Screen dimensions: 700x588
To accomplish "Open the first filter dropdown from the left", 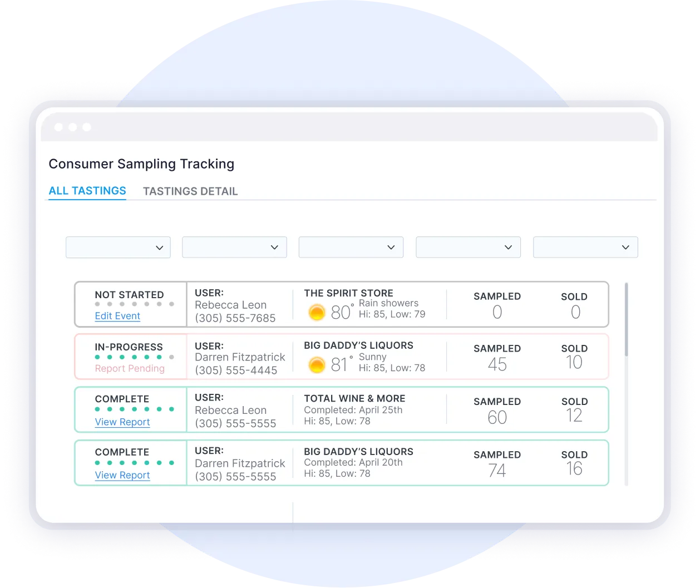I will point(118,248).
